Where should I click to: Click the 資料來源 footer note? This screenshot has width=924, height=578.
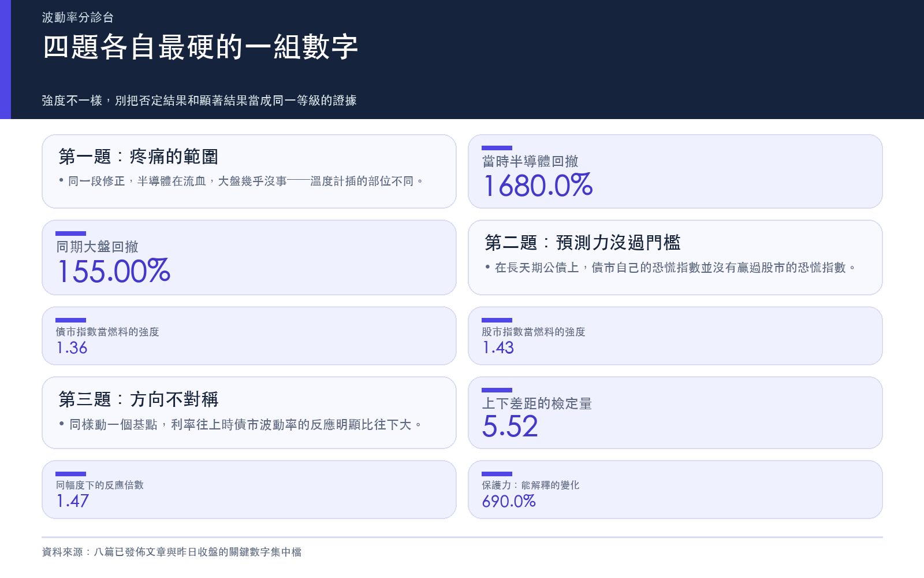coord(172,552)
